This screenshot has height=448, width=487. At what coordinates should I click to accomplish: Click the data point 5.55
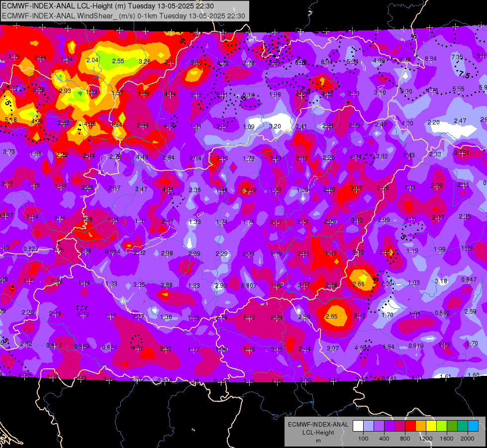coord(459,89)
